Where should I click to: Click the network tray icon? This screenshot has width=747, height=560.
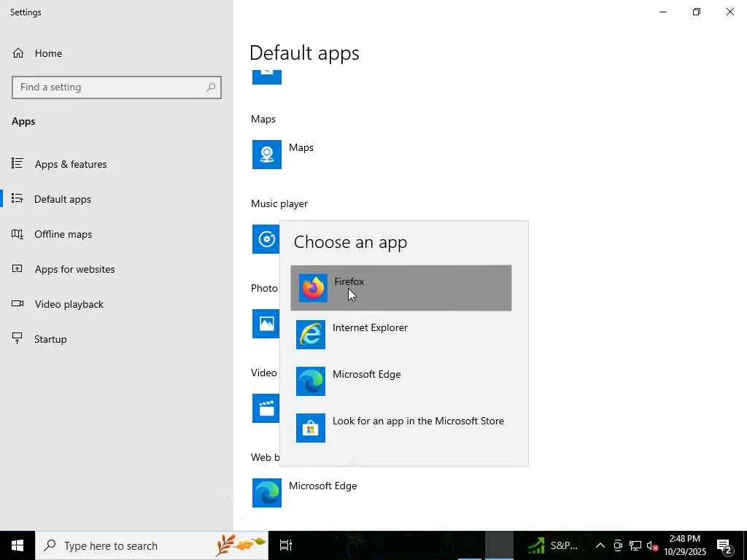tap(635, 545)
